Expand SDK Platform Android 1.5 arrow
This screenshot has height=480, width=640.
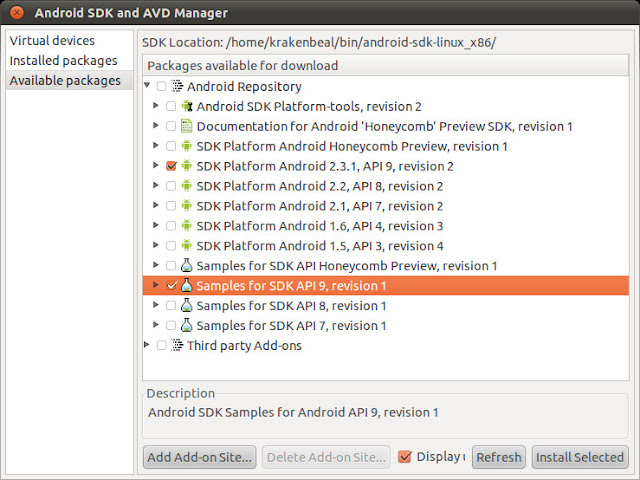[156, 245]
